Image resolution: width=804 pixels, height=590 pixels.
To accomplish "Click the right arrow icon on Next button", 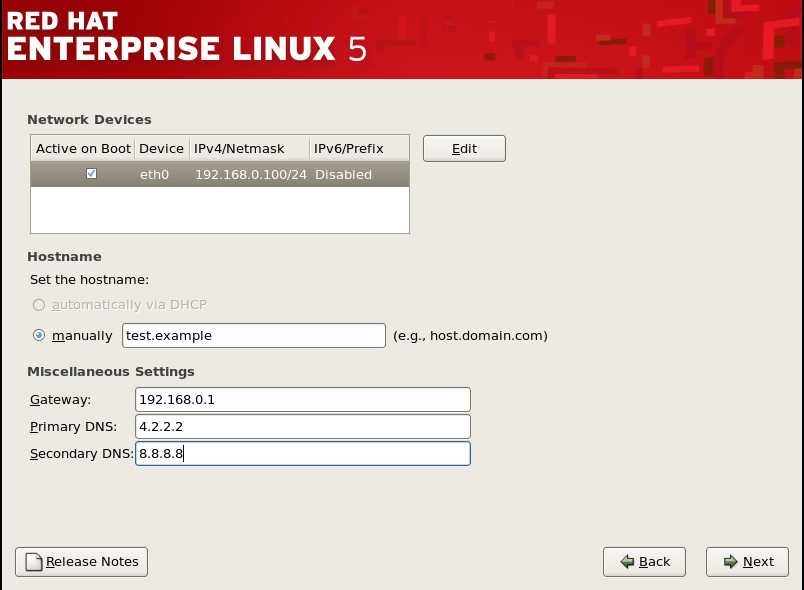I will tap(729, 561).
